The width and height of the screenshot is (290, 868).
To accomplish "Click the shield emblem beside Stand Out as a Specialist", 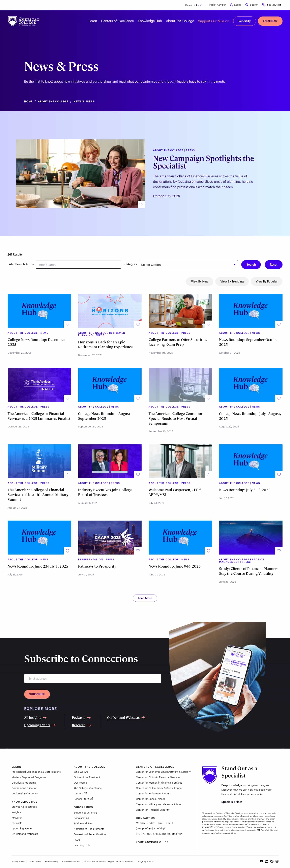I will [209, 775].
